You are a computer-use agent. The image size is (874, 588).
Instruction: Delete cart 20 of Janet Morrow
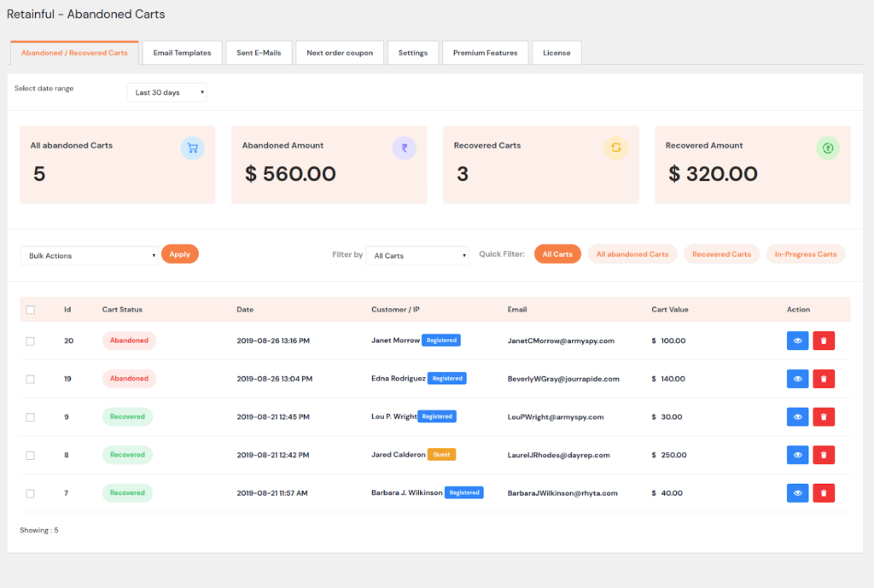click(x=824, y=341)
